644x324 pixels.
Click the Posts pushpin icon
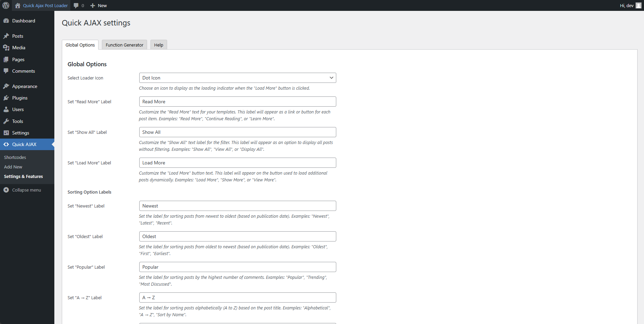6,36
